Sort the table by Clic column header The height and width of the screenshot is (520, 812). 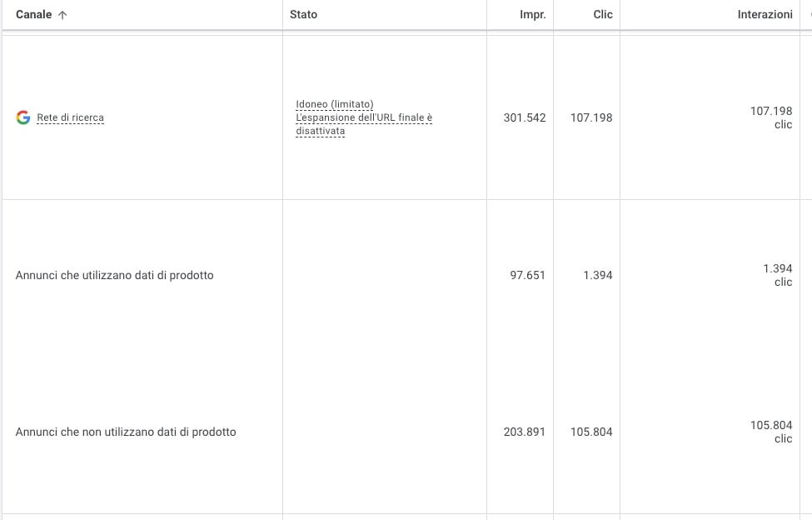point(602,15)
